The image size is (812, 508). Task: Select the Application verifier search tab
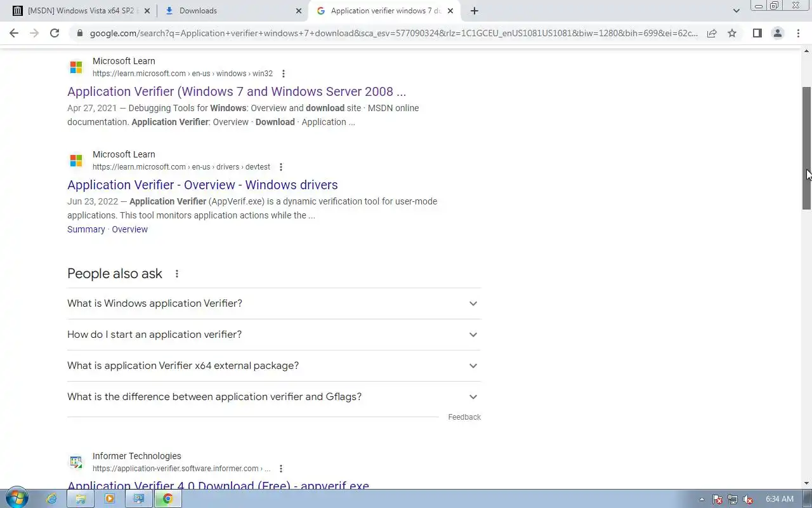point(384,11)
